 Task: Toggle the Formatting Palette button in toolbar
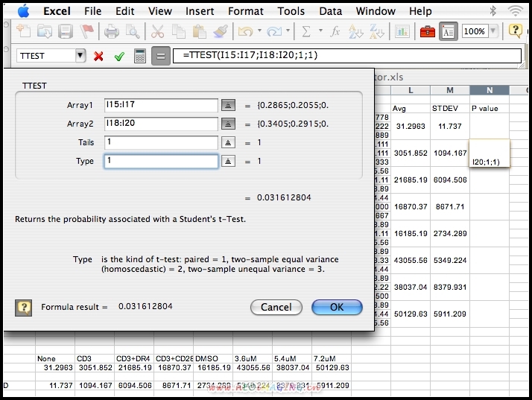click(x=448, y=31)
